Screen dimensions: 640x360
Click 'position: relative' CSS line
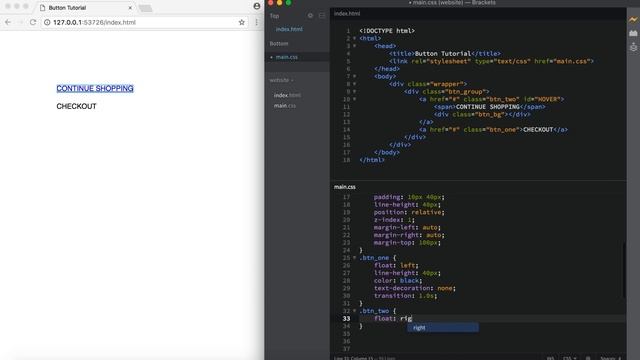point(409,212)
